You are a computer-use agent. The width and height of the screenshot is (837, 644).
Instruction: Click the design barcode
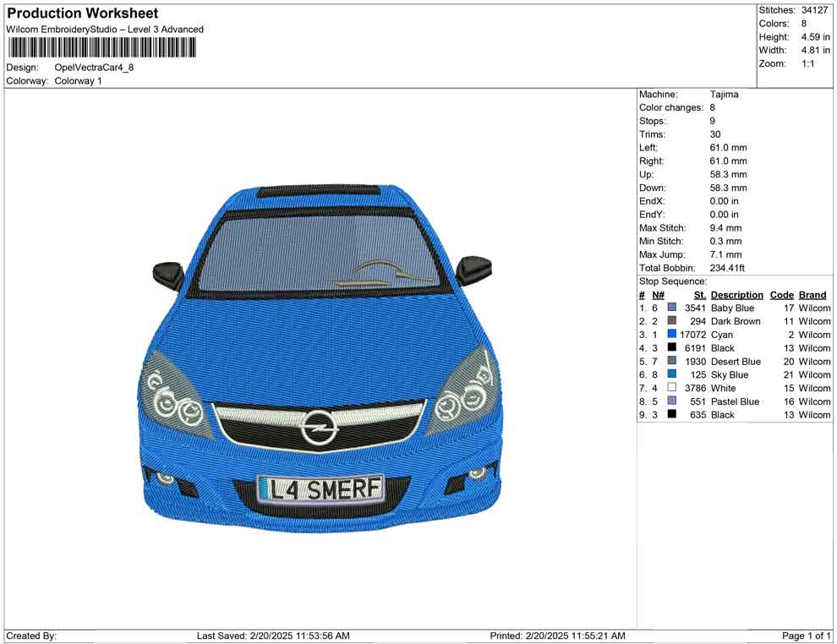[100, 46]
